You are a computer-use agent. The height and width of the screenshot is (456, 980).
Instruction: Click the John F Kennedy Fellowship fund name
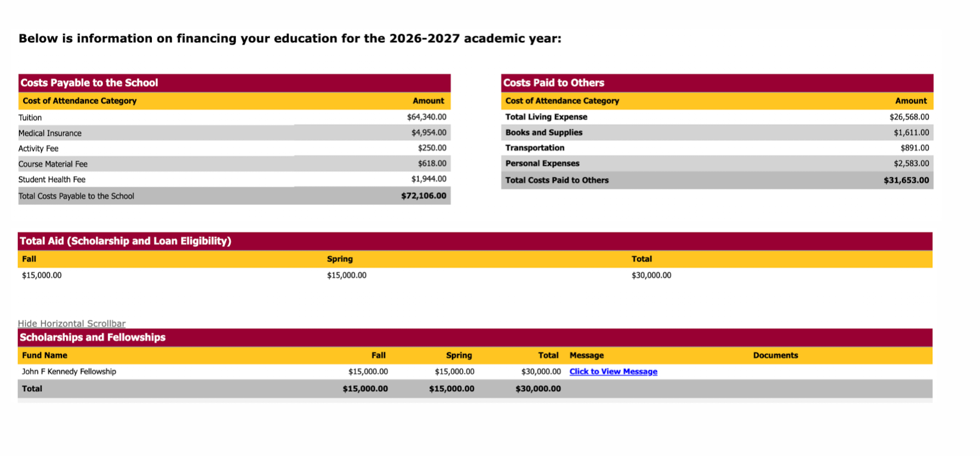coord(69,371)
